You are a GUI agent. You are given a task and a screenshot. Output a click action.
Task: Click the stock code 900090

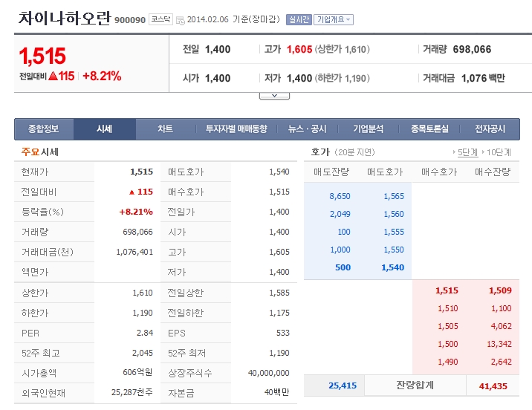pyautogui.click(x=130, y=20)
